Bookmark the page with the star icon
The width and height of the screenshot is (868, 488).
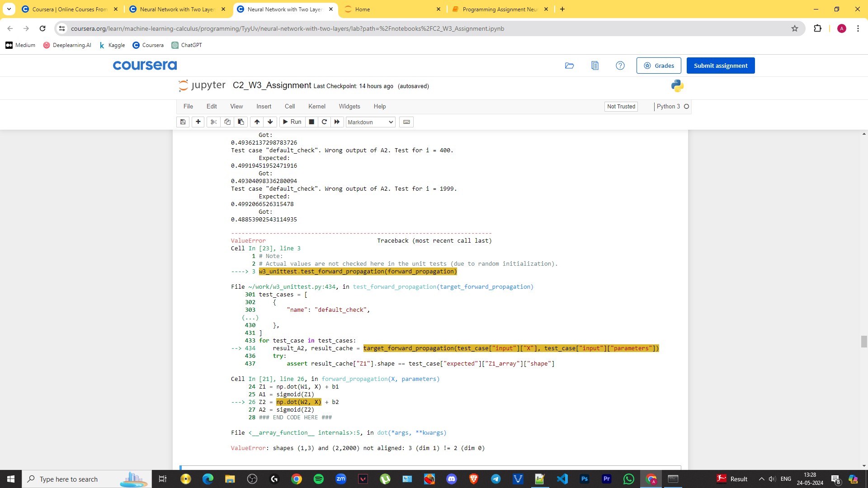tap(795, 28)
